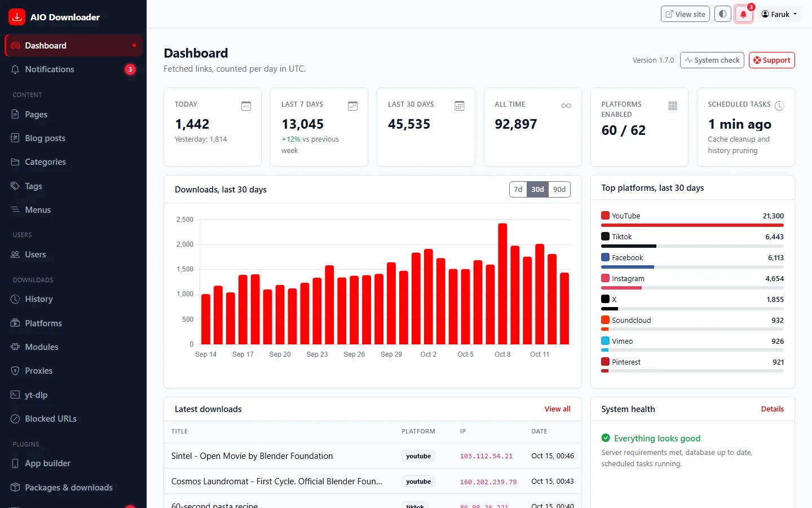Click the YouTube red color swatch

click(605, 216)
